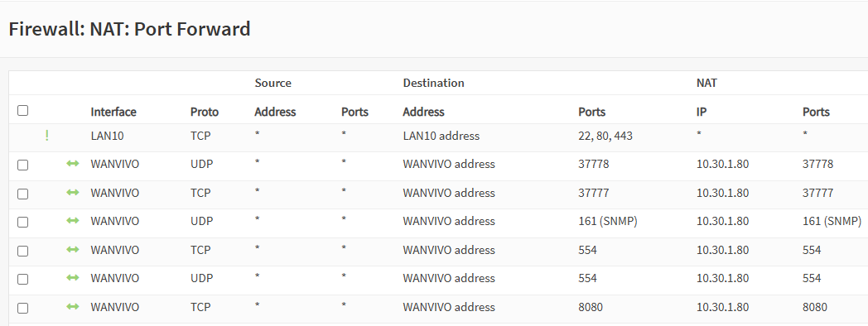Click NAT IP 10.30.1.80 in port 8080 row
Screen dimensions: 868x326
(722, 307)
